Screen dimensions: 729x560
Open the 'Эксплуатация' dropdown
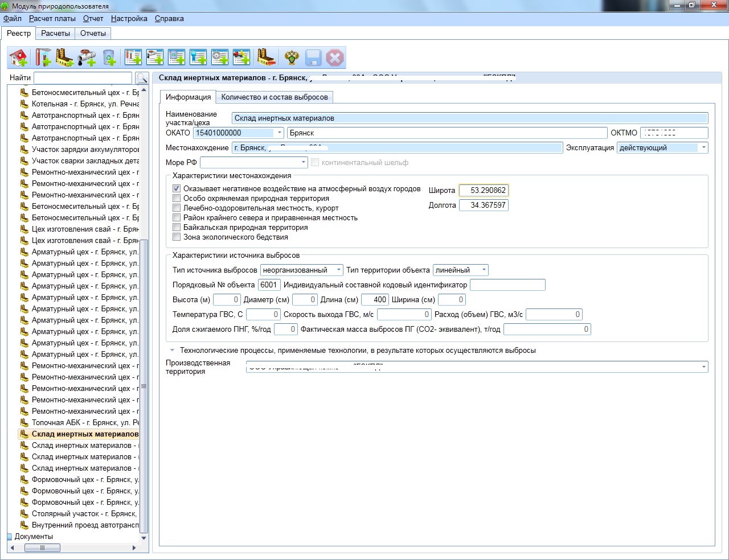pyautogui.click(x=704, y=148)
